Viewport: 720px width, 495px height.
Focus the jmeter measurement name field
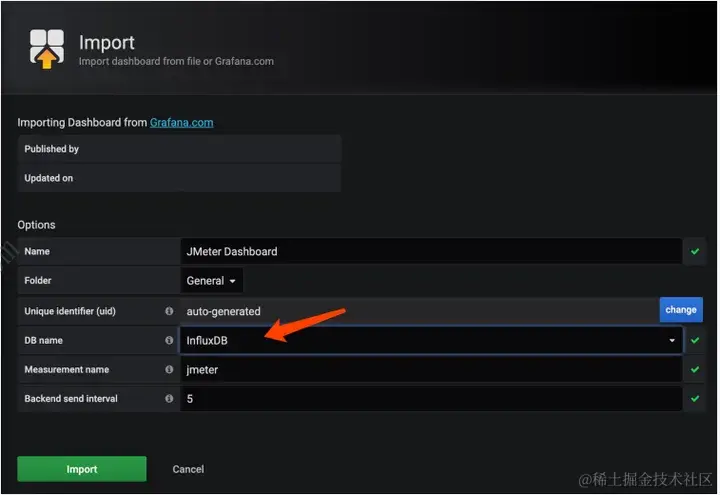click(x=431, y=370)
